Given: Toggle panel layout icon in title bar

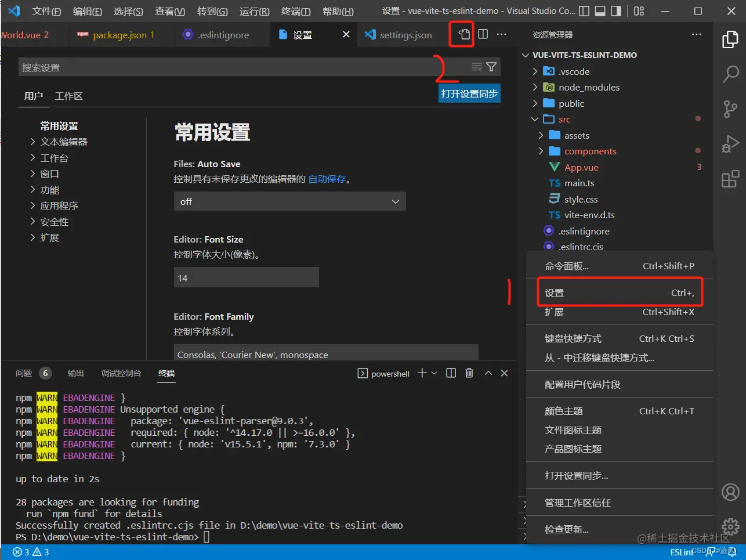Looking at the screenshot, I should point(600,11).
